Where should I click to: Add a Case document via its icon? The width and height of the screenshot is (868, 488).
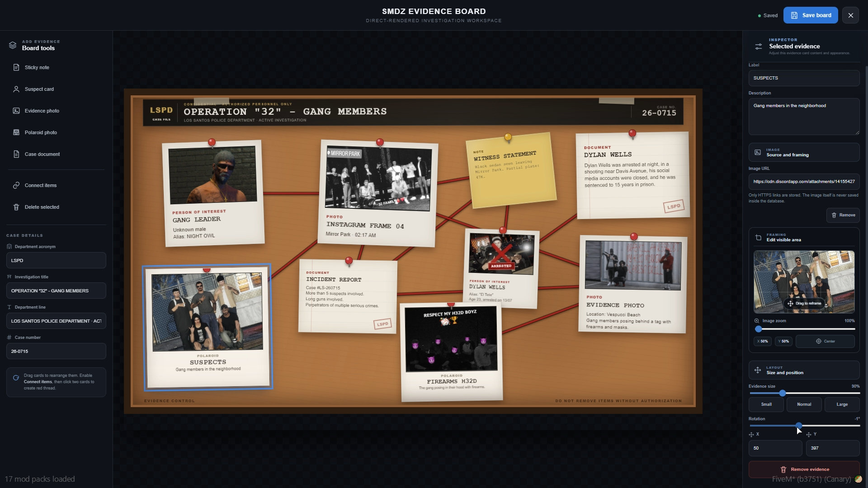16,154
